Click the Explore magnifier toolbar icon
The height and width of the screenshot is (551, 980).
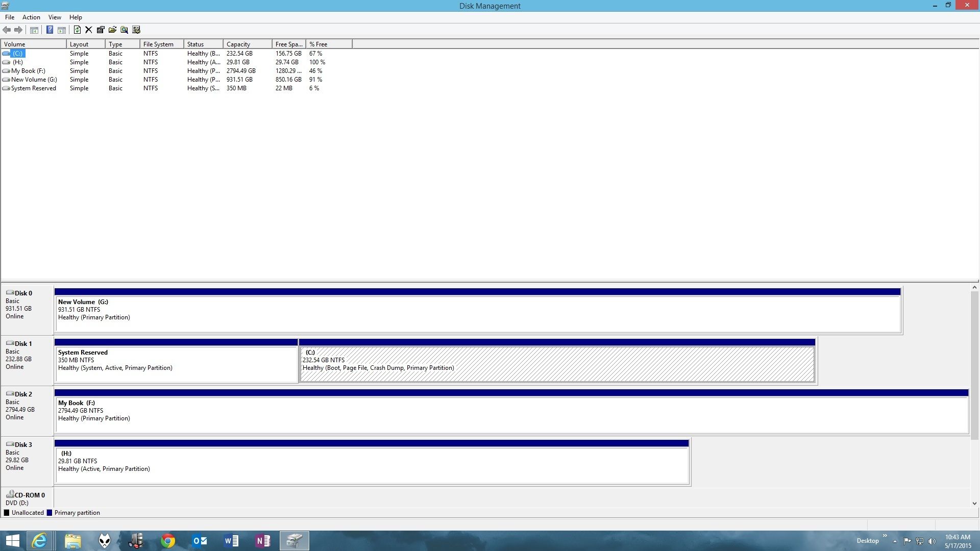pos(124,30)
